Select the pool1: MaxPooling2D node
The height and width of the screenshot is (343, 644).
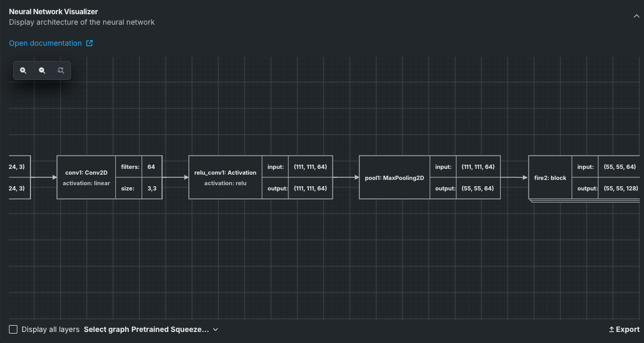coord(394,178)
